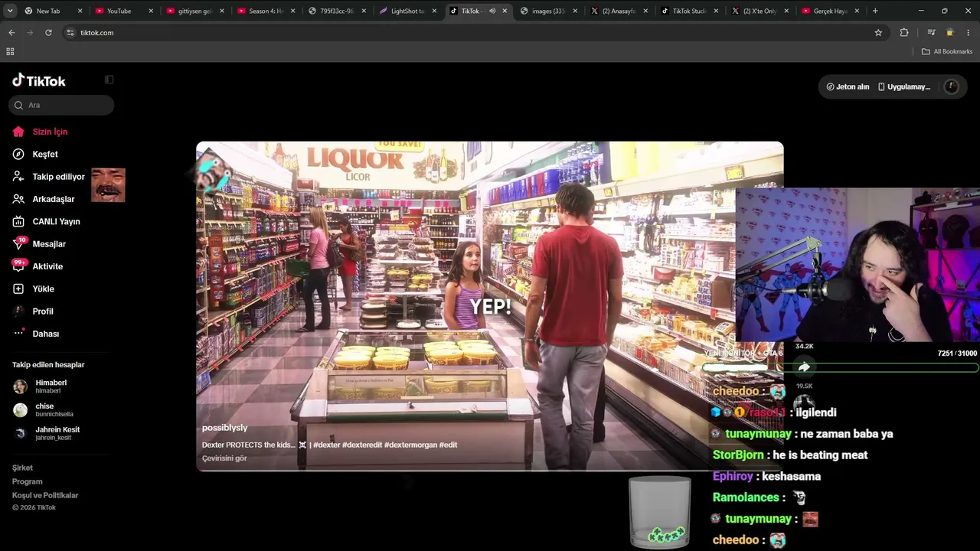Click Program footer link
Screen dimensions: 980x551
point(27,481)
